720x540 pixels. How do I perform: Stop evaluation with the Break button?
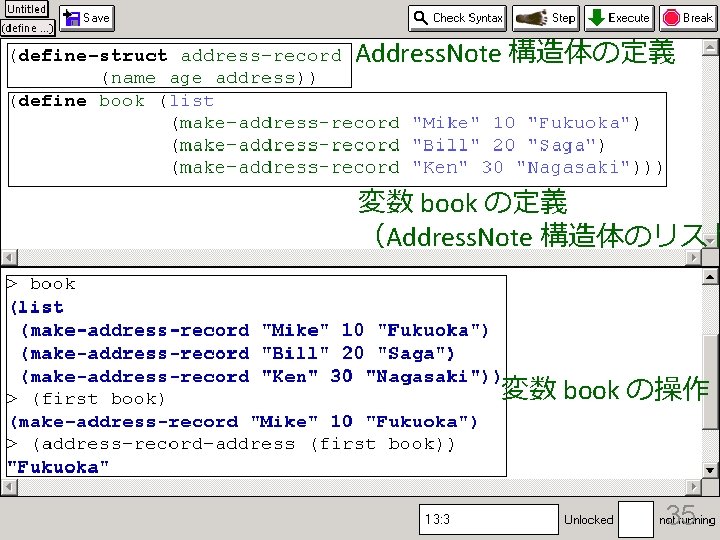click(x=688, y=18)
